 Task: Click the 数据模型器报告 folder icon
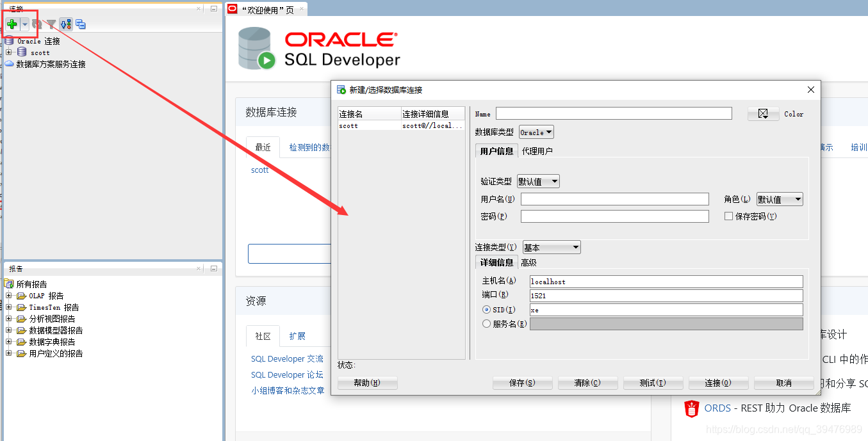[22, 330]
